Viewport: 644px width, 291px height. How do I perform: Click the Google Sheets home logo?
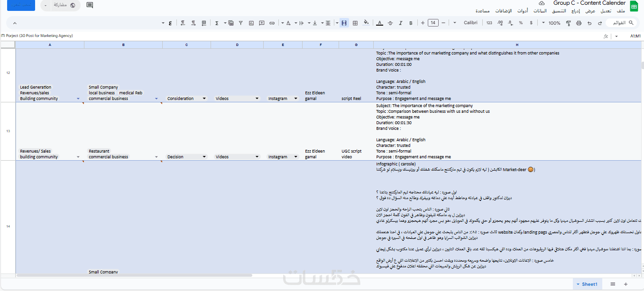tap(634, 7)
